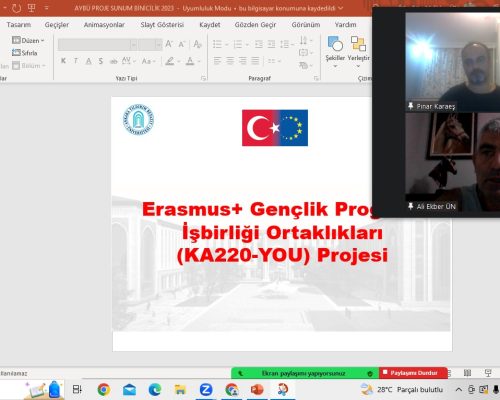This screenshot has width=500, height=400.
Task: Increase list indent level
Action: pyautogui.click(x=271, y=44)
